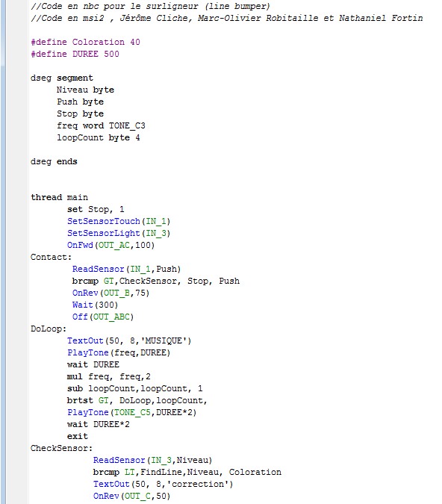The height and width of the screenshot is (504, 442).
Task: Click SetSensorTouch(IN_1) function call
Action: pyautogui.click(x=119, y=222)
